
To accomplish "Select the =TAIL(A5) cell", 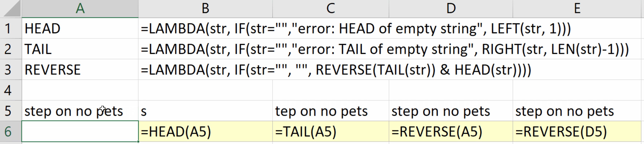I will (330, 131).
